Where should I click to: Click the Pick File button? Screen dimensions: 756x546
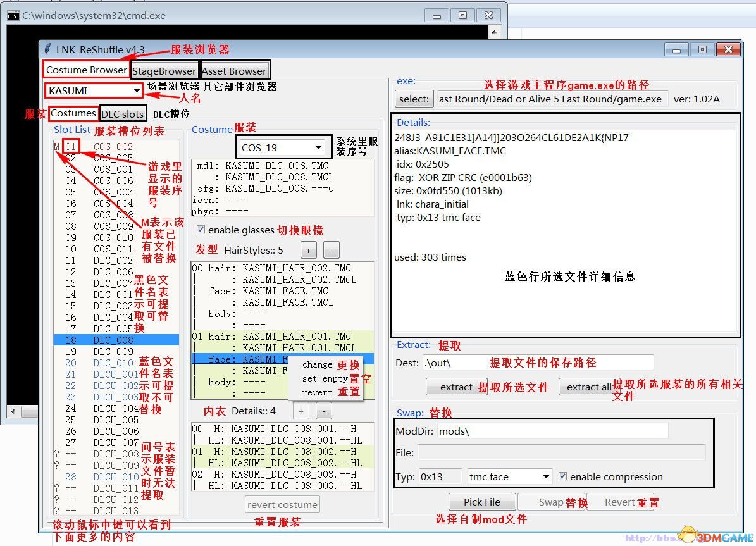(x=481, y=502)
